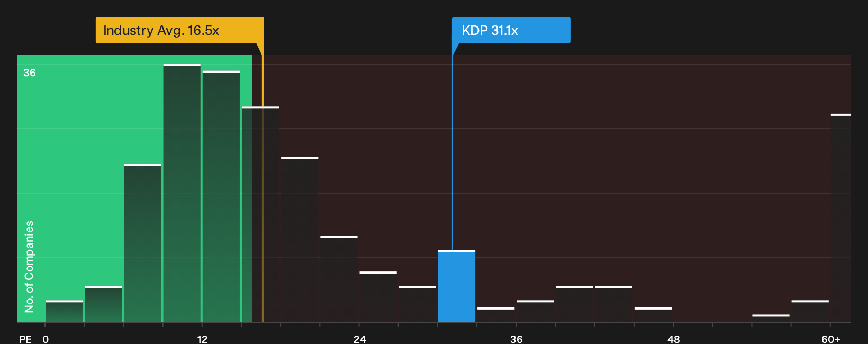Click the 'PE' axis label
This screenshot has height=344, width=868.
pos(25,339)
